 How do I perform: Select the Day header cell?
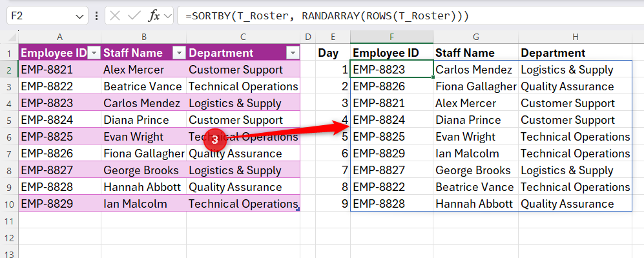point(333,53)
